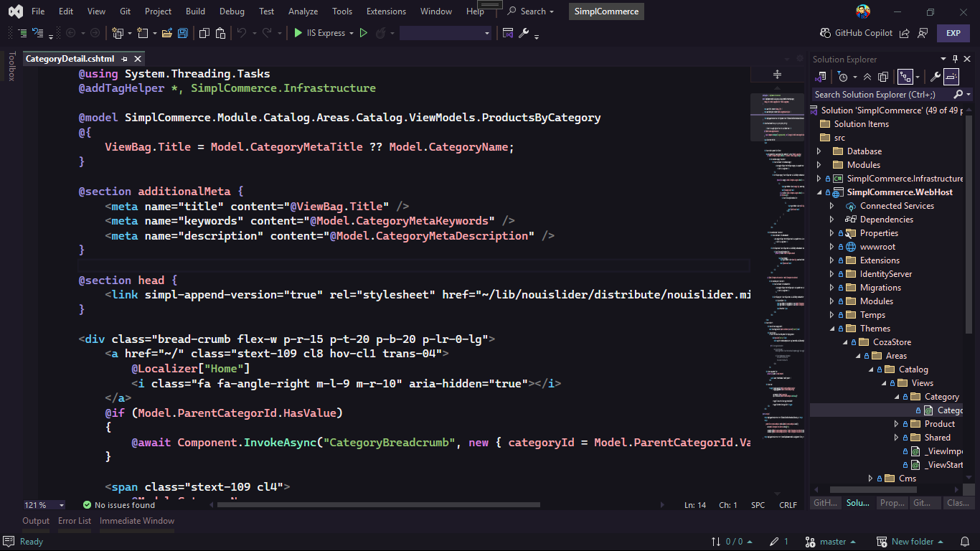Collapse the Themes folder node
980x551 pixels.
click(x=832, y=329)
